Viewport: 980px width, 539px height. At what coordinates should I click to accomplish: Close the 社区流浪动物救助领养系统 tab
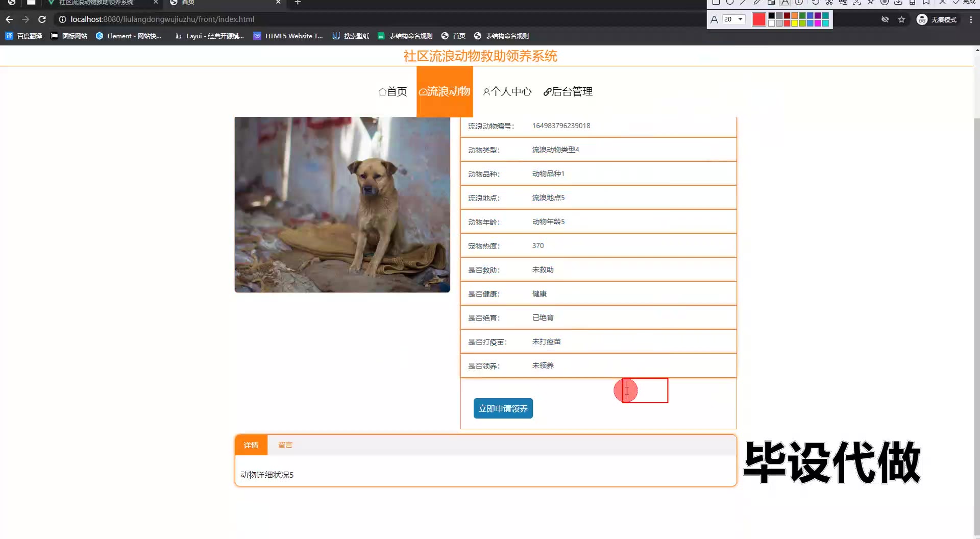pos(156,3)
